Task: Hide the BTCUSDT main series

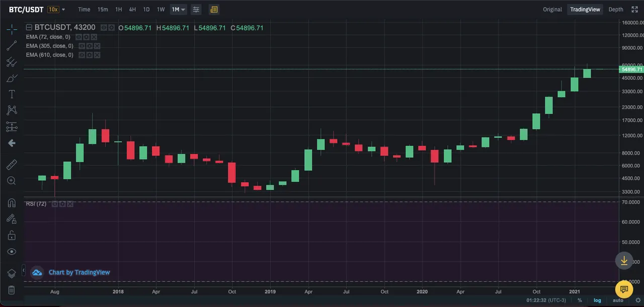Action: tap(104, 28)
